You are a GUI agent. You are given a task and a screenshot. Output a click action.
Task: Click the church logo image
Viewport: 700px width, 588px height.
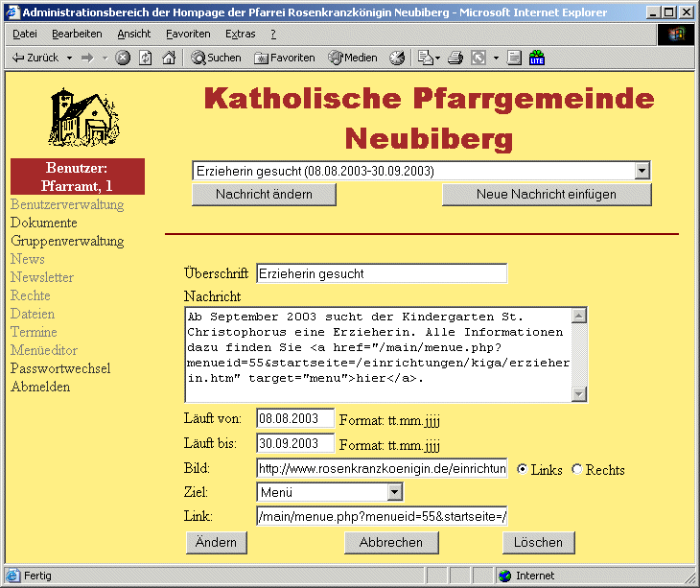coord(84,117)
